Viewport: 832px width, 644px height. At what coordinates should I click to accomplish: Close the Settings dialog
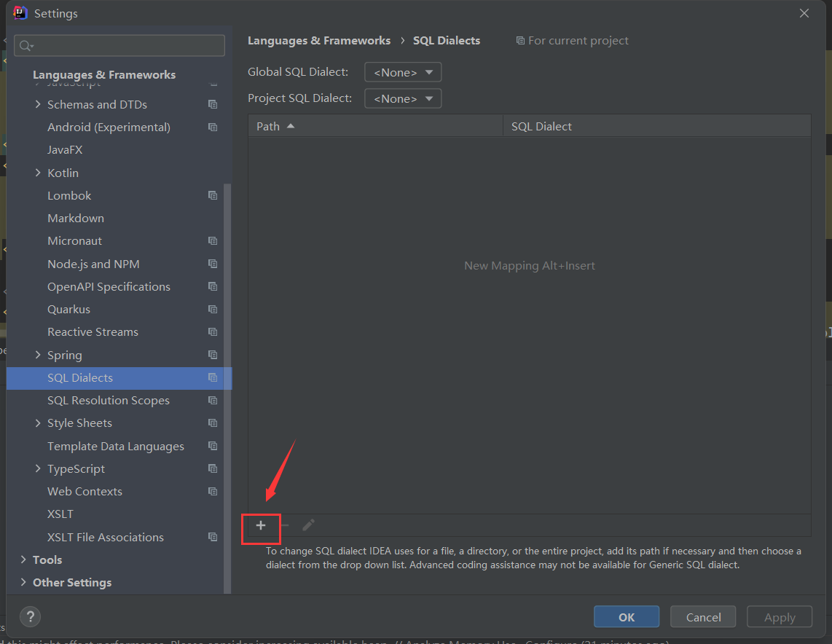[x=804, y=13]
